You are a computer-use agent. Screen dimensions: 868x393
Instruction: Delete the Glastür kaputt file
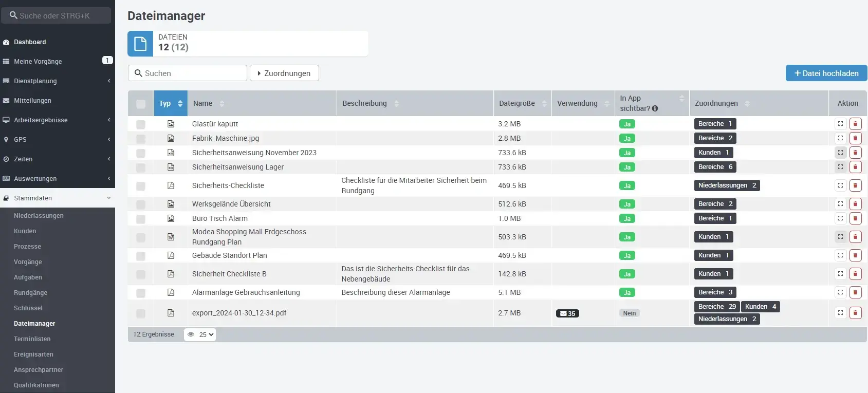[855, 124]
